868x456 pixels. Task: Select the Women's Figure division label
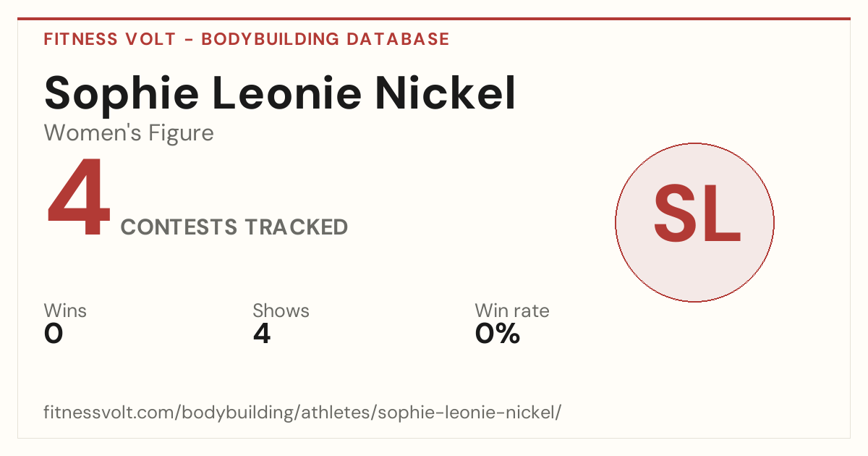click(x=129, y=133)
